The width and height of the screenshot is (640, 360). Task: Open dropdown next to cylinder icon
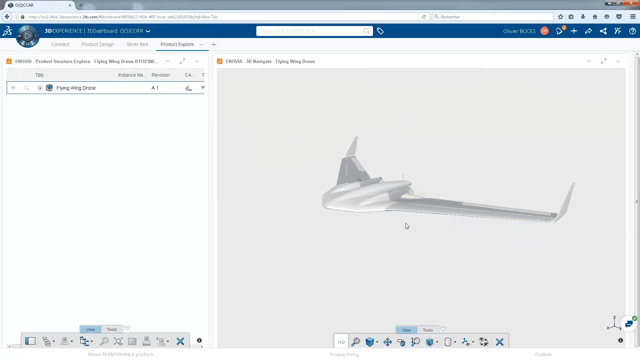coord(455,342)
